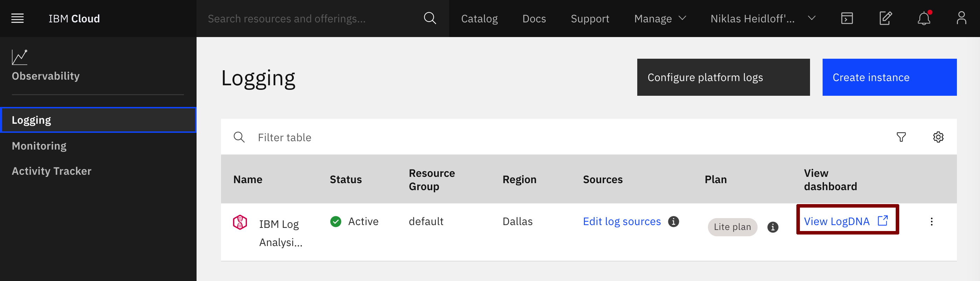Open the Catalog menu item

tap(479, 18)
